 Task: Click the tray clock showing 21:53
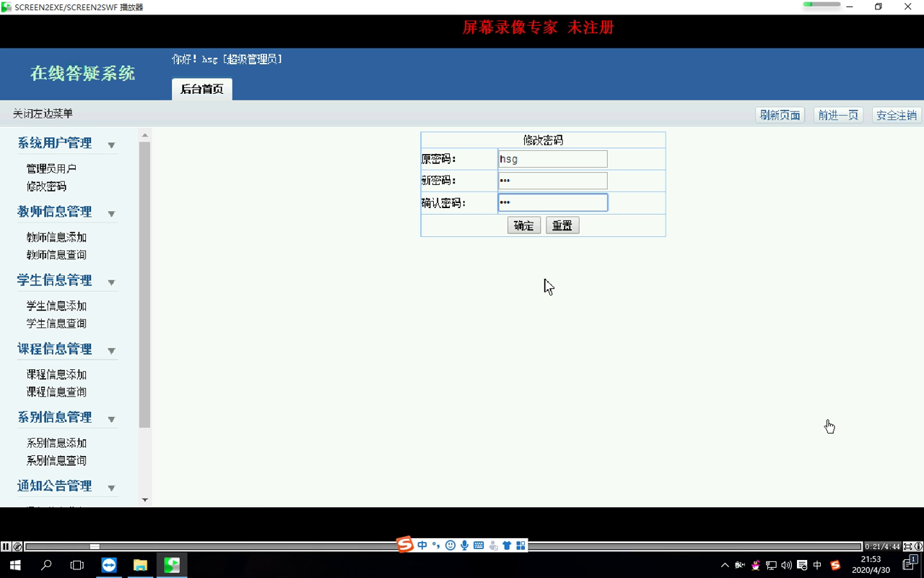click(871, 564)
